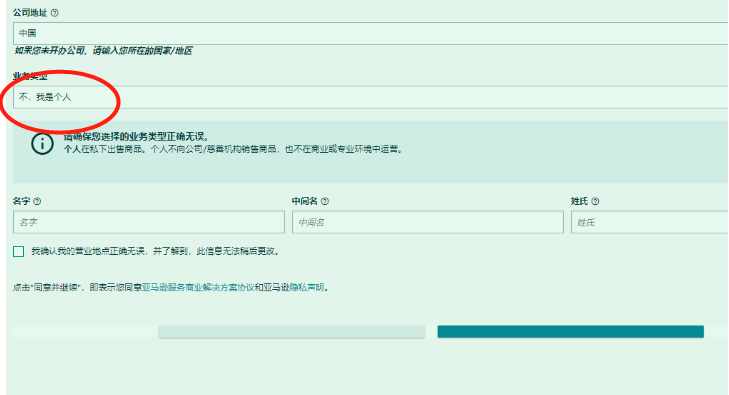Click the light grey back button
This screenshot has width=729, height=395.
(x=292, y=332)
